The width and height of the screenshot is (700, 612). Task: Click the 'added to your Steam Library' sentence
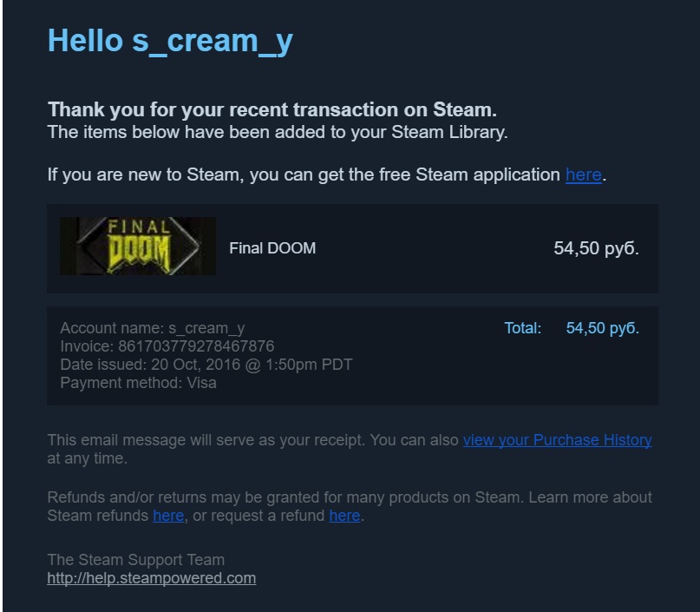[x=277, y=132]
